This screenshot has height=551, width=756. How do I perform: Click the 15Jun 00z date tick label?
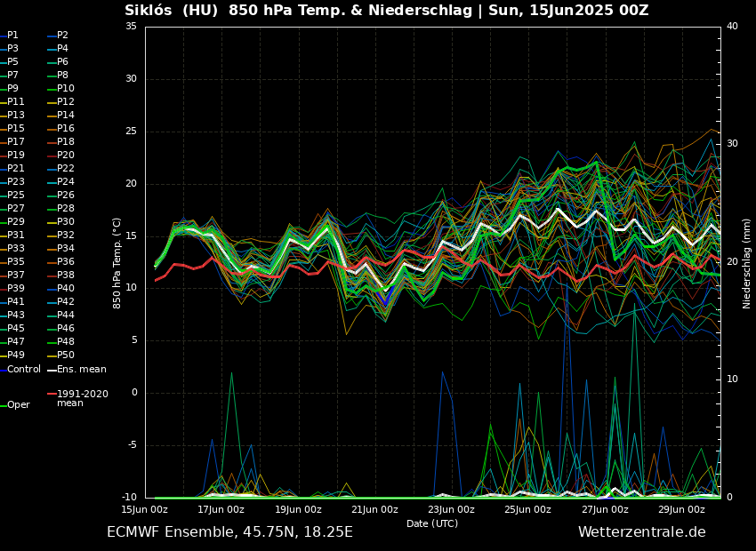(x=144, y=509)
